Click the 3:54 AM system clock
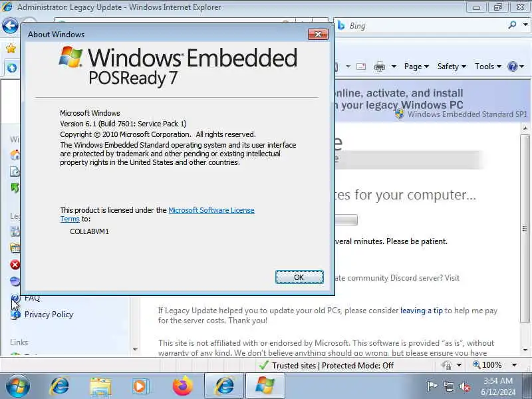 497,380
